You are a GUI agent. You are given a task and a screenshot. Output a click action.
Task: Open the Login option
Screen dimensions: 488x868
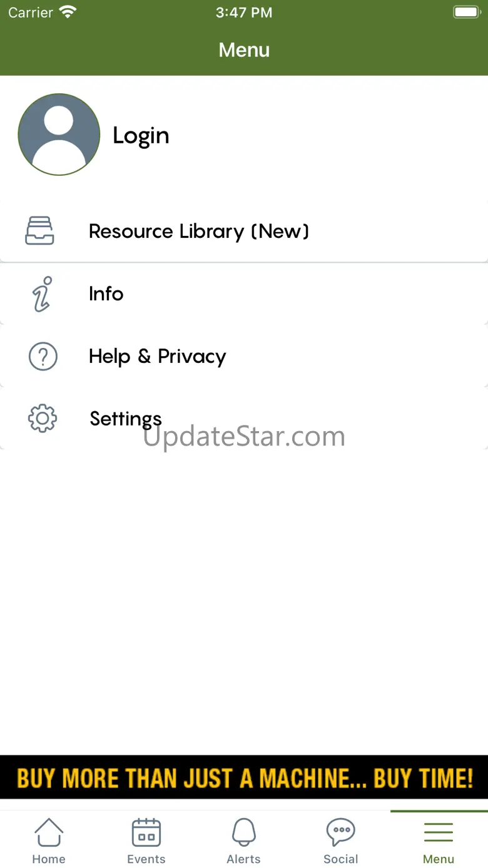[x=141, y=135]
